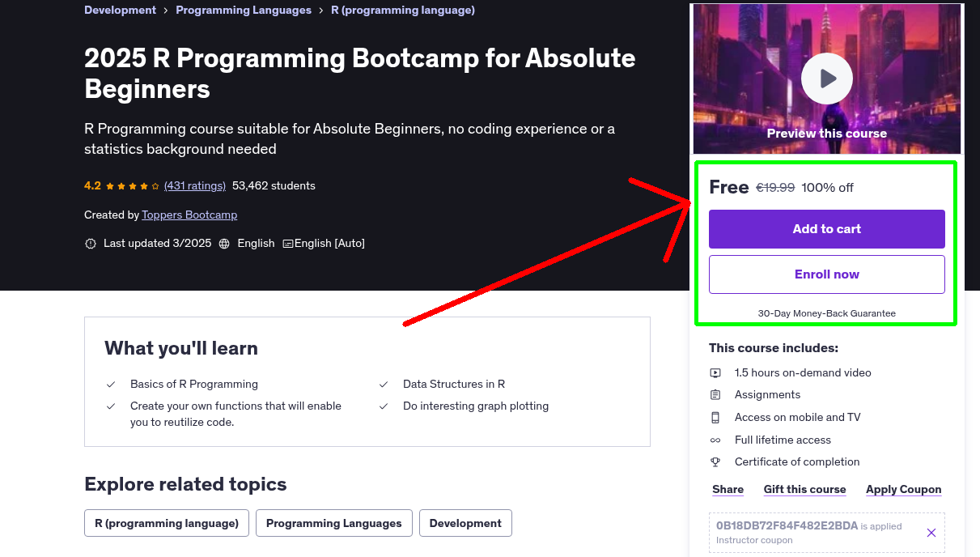
Task: Visit the Toppers Bootcamp instructor page
Action: coord(189,215)
